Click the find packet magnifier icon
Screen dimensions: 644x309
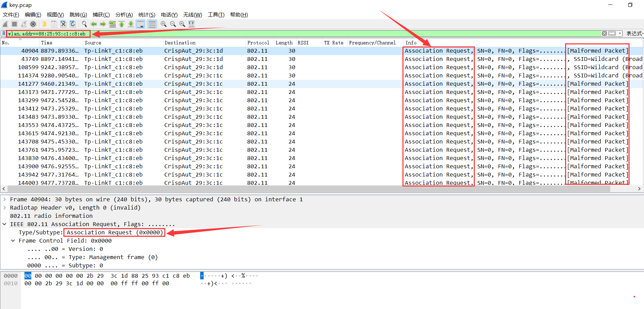coord(84,24)
